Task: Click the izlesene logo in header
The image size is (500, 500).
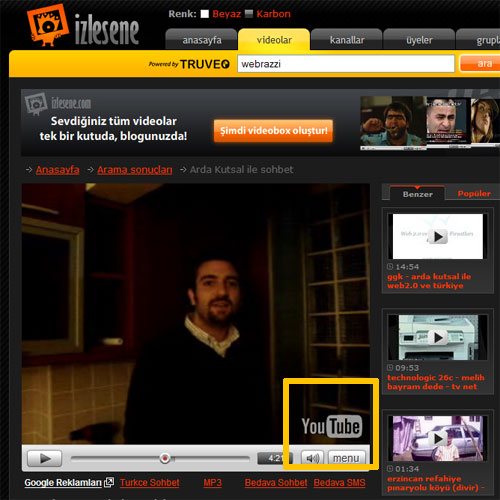Action: (83, 26)
